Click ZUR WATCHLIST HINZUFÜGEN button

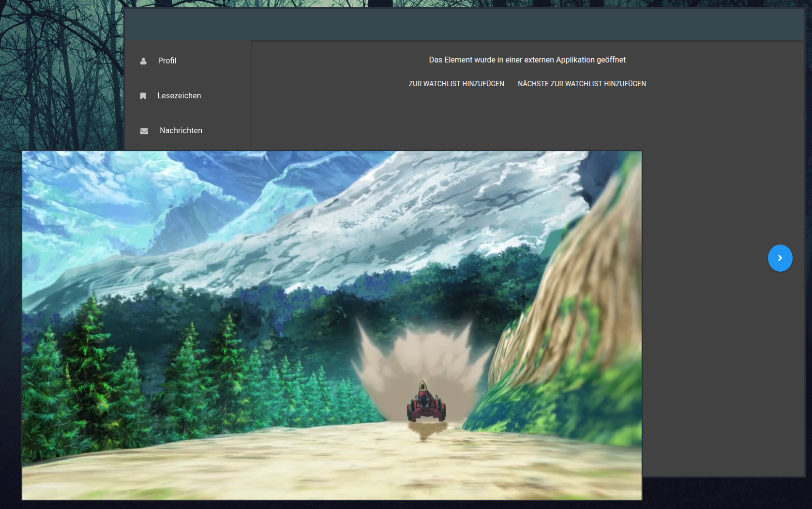(456, 84)
